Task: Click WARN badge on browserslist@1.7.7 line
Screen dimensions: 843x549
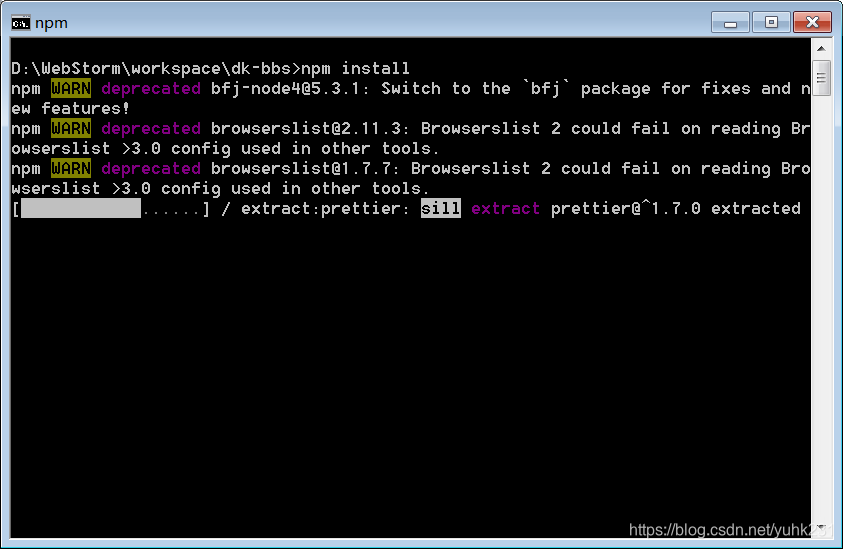Action: click(71, 168)
